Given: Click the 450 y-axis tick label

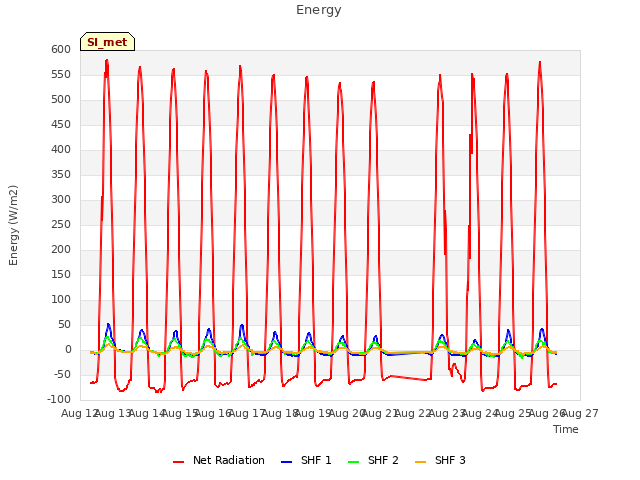Looking at the screenshot, I should [x=61, y=124].
